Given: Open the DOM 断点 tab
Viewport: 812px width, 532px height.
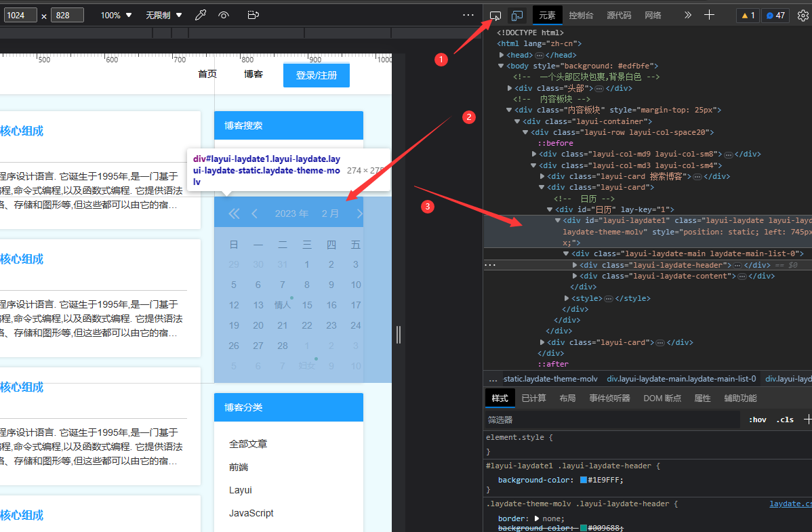Looking at the screenshot, I should click(662, 398).
